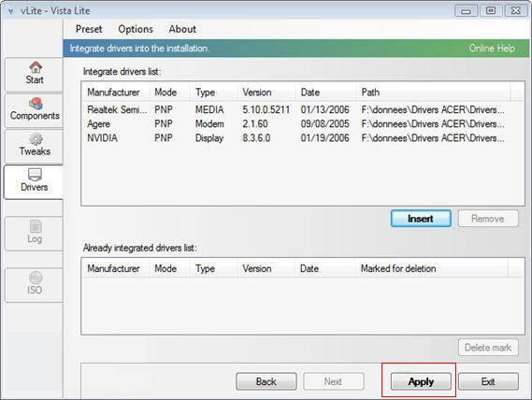Go to the Components section icon

[x=36, y=104]
